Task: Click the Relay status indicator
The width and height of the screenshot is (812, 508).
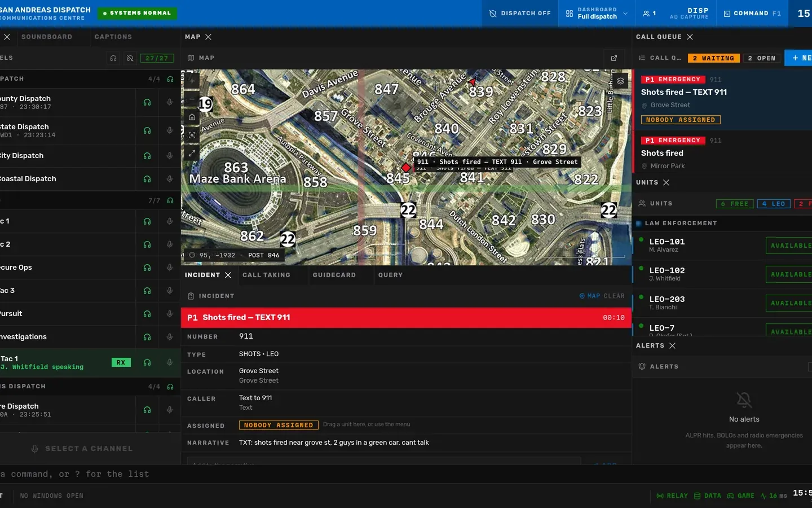Action: coord(672,496)
